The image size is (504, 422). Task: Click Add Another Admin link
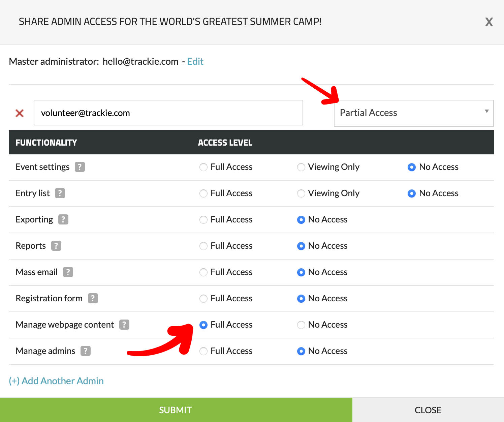56,381
